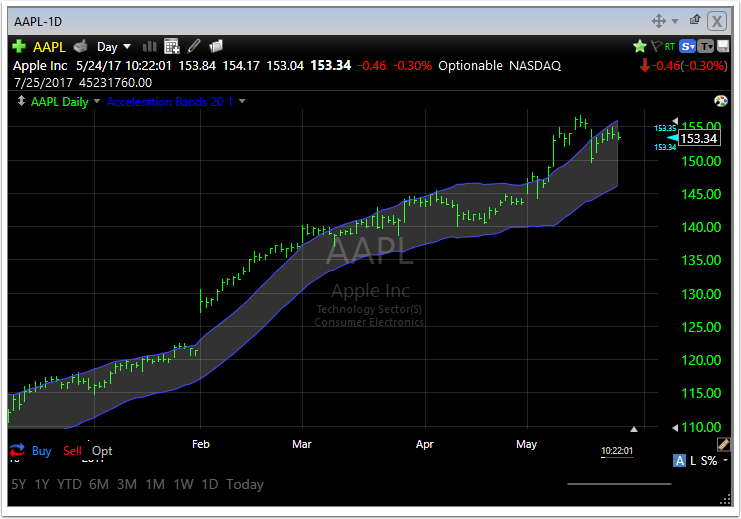Image resolution: width=741 pixels, height=519 pixels.
Task: Click the Mar month axis label
Action: pos(302,444)
